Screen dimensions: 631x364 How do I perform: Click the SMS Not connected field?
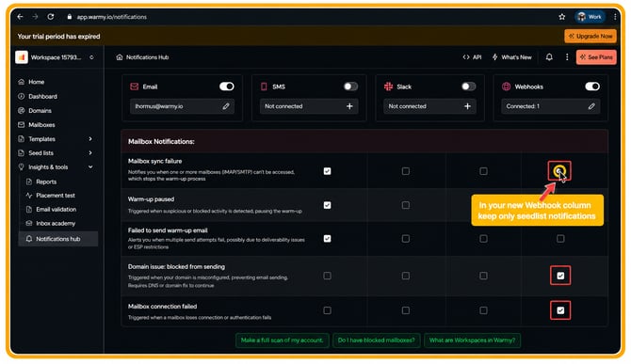tap(309, 106)
